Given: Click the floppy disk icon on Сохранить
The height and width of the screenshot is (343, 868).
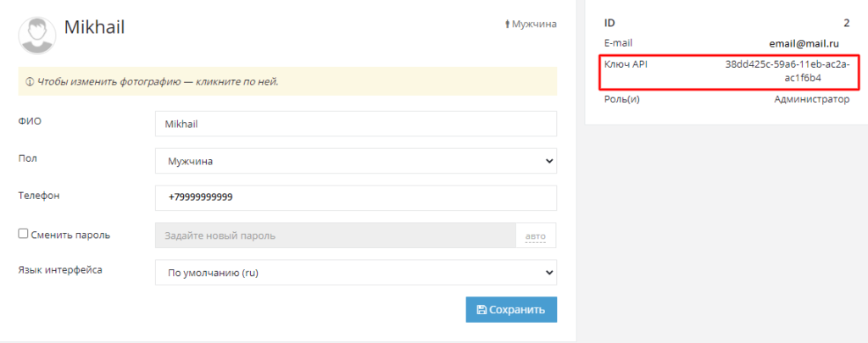Looking at the screenshot, I should (481, 310).
